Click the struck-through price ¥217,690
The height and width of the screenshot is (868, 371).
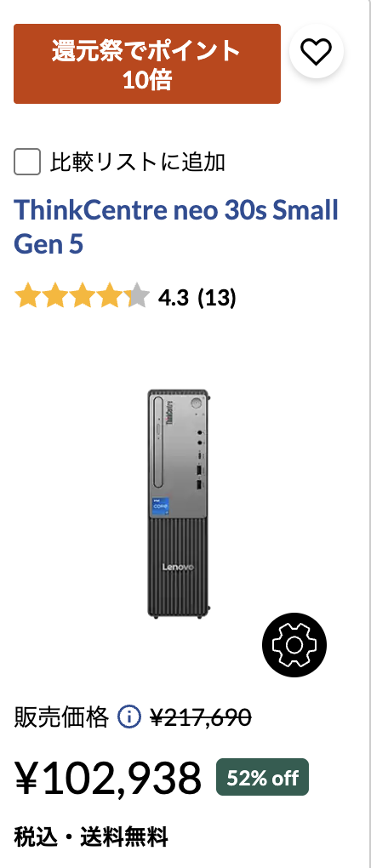point(201,718)
